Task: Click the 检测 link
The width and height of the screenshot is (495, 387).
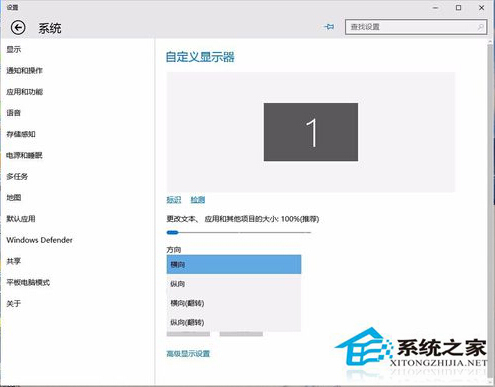Action: [x=198, y=200]
